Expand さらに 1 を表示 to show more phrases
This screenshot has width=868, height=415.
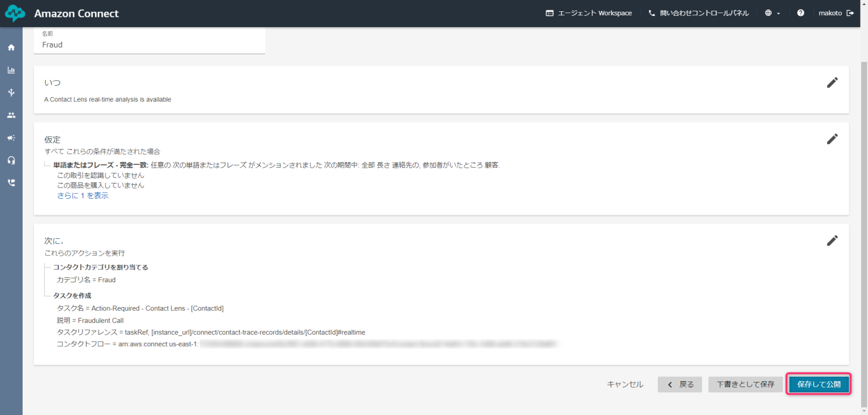[83, 195]
